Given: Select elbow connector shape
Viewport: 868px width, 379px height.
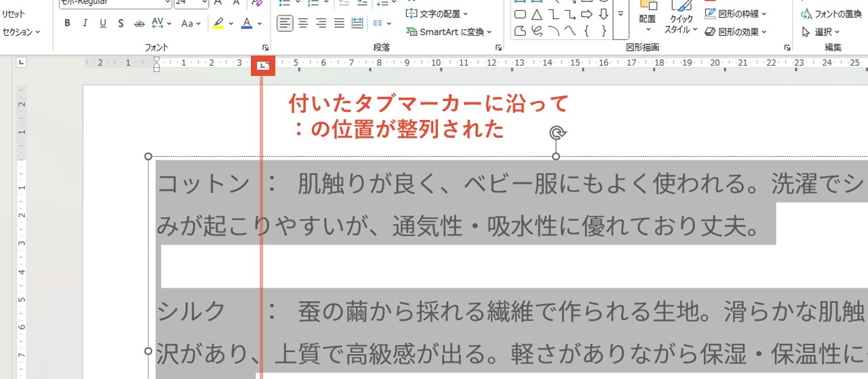Looking at the screenshot, I should [553, 14].
